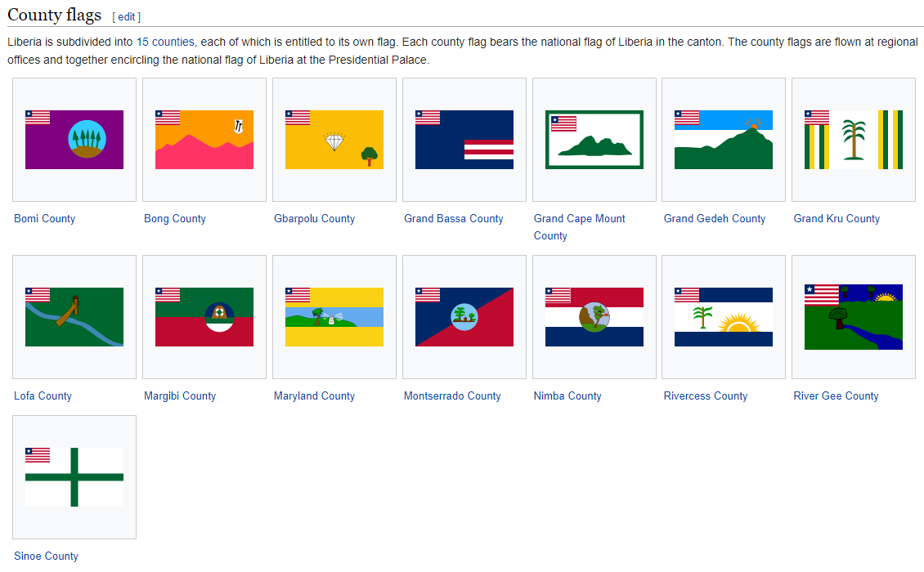Click the edit link beside County flags

(x=126, y=17)
